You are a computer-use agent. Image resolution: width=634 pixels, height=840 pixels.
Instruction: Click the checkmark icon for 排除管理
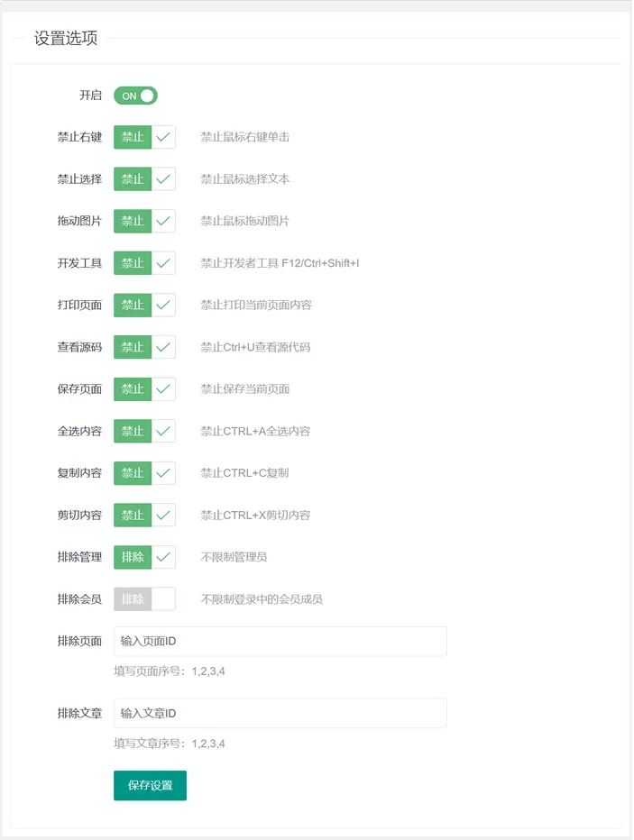[x=163, y=557]
